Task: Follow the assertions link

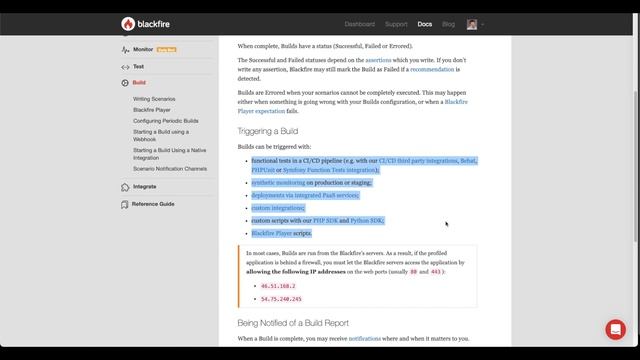Action: [x=378, y=60]
